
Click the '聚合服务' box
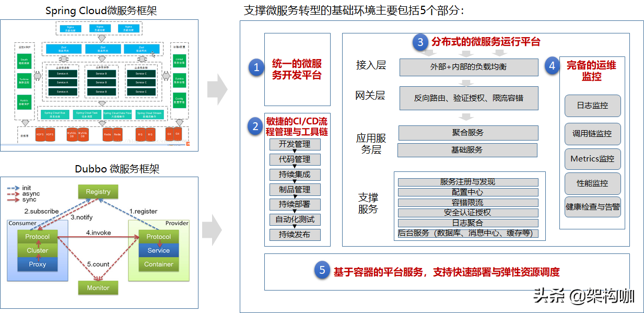[x=468, y=133]
